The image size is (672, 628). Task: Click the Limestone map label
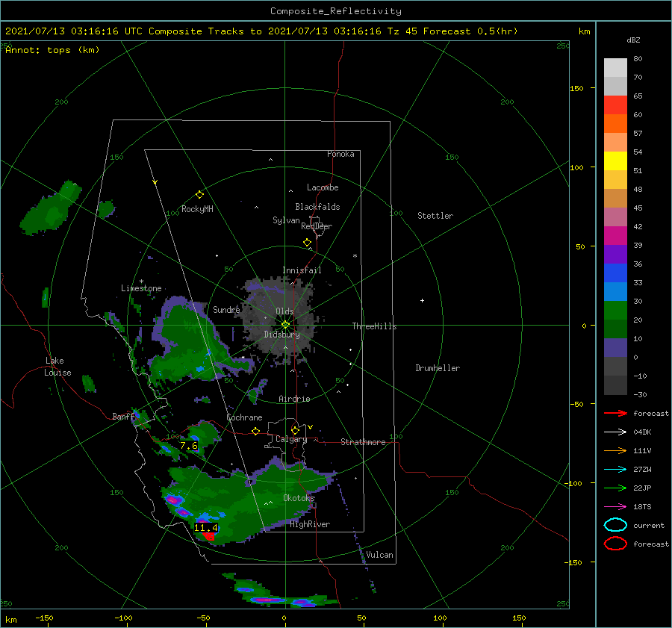coord(141,288)
